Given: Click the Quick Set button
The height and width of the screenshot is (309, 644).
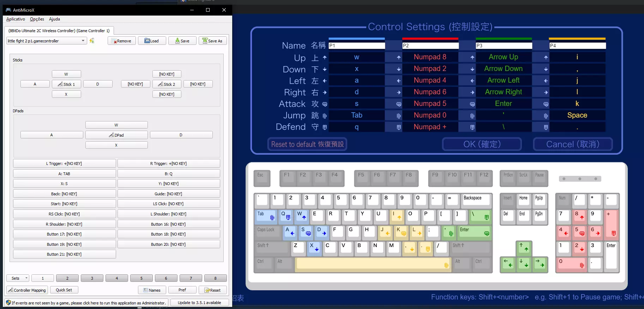Looking at the screenshot, I should (x=64, y=290).
